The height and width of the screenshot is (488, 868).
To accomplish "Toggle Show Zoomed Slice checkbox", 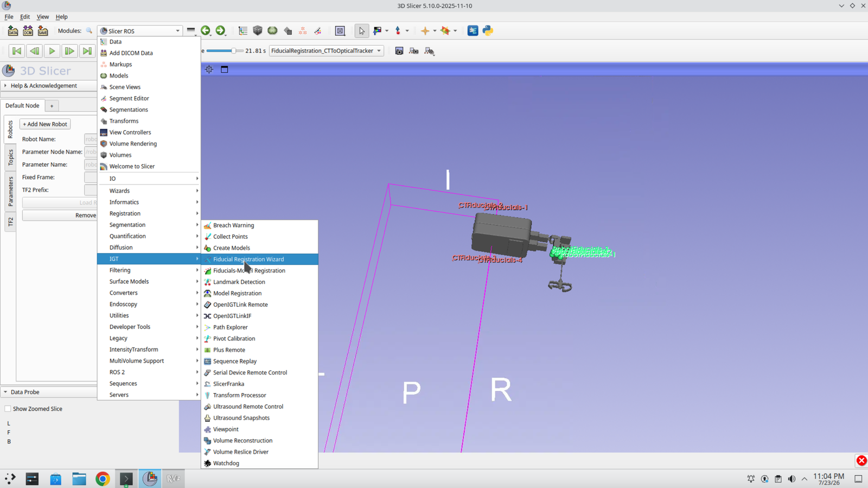I will click(8, 409).
